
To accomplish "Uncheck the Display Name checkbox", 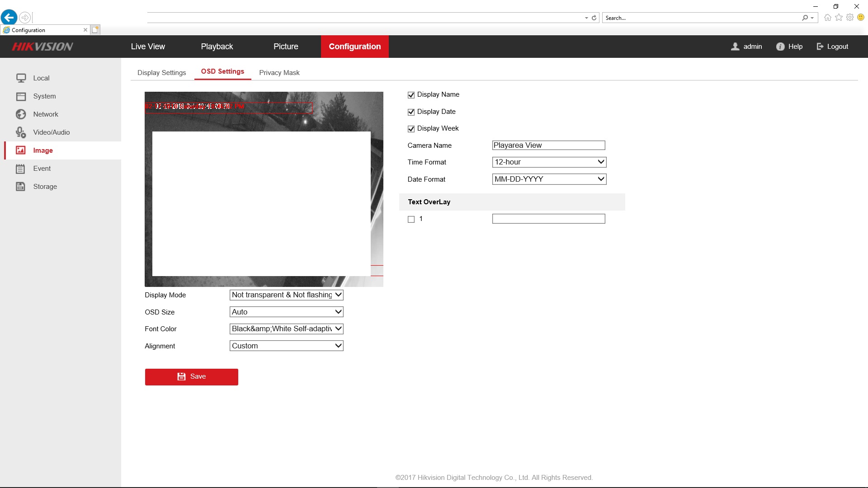I will tap(411, 95).
